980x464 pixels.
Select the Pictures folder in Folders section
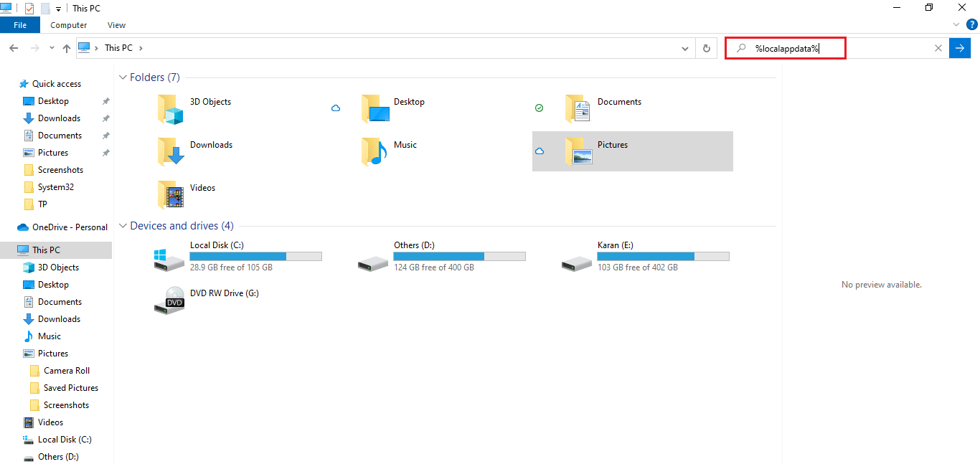(632, 151)
